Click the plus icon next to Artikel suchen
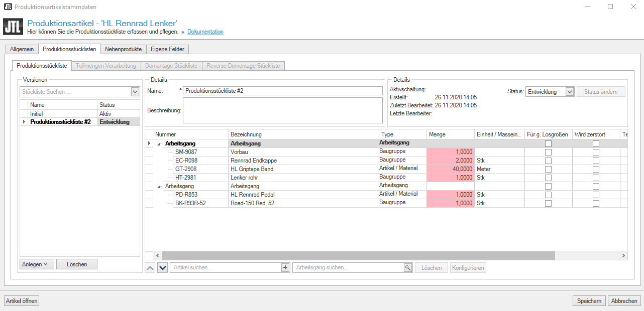The width and height of the screenshot is (644, 311). pos(285,268)
